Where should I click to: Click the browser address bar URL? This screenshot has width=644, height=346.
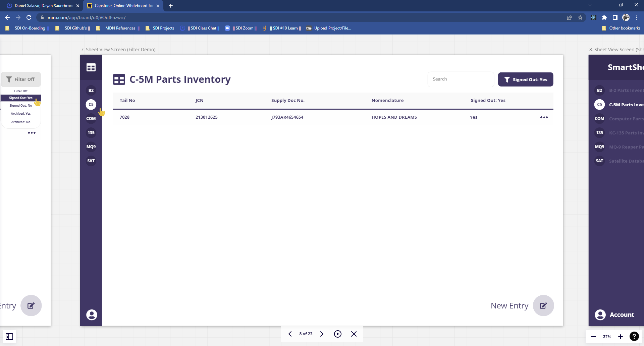click(87, 17)
